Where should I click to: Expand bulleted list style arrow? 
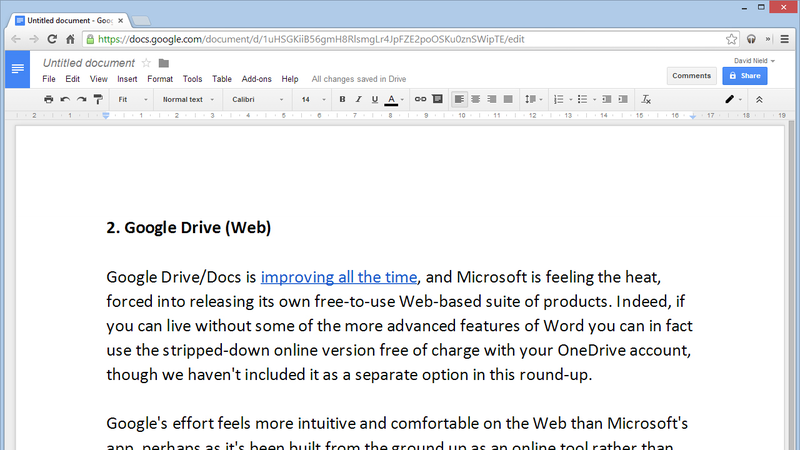(594, 100)
